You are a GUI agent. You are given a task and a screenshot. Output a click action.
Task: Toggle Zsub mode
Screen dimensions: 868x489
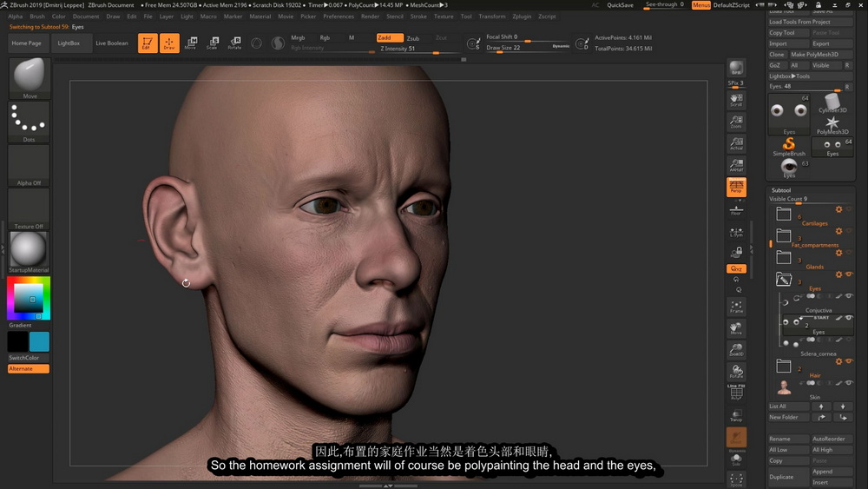pos(413,38)
